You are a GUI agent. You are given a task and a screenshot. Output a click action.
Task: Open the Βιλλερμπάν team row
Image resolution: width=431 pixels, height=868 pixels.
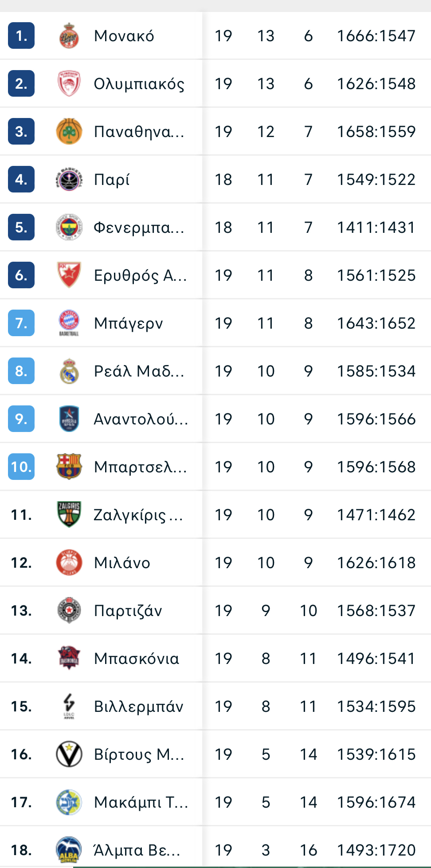[215, 706]
